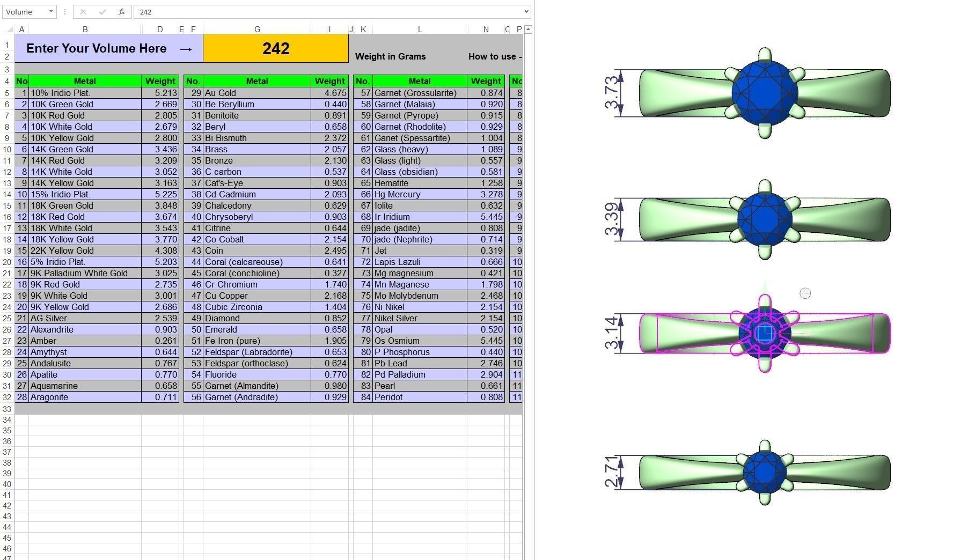
Task: Select the 'Garnet (Andradite)' cell
Action: [x=257, y=397]
